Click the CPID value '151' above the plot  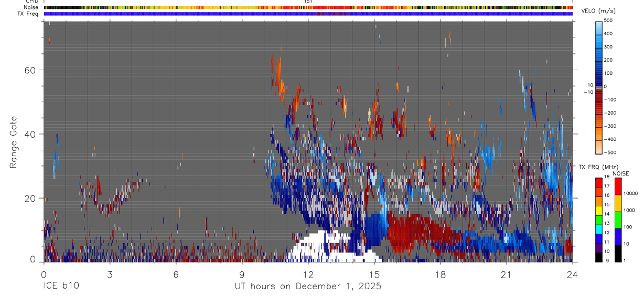click(x=308, y=2)
